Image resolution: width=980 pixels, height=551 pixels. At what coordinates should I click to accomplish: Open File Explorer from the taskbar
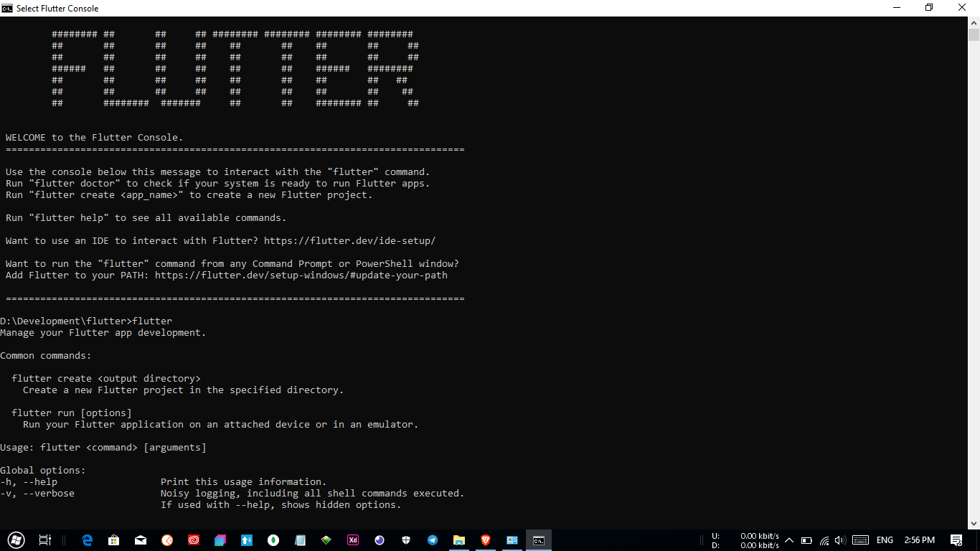(459, 540)
